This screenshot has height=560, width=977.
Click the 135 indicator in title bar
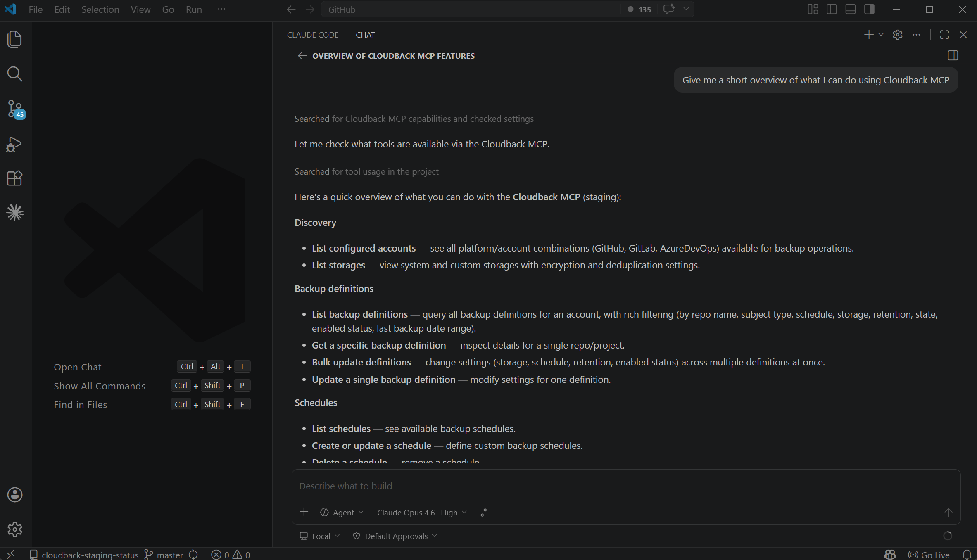tap(639, 9)
